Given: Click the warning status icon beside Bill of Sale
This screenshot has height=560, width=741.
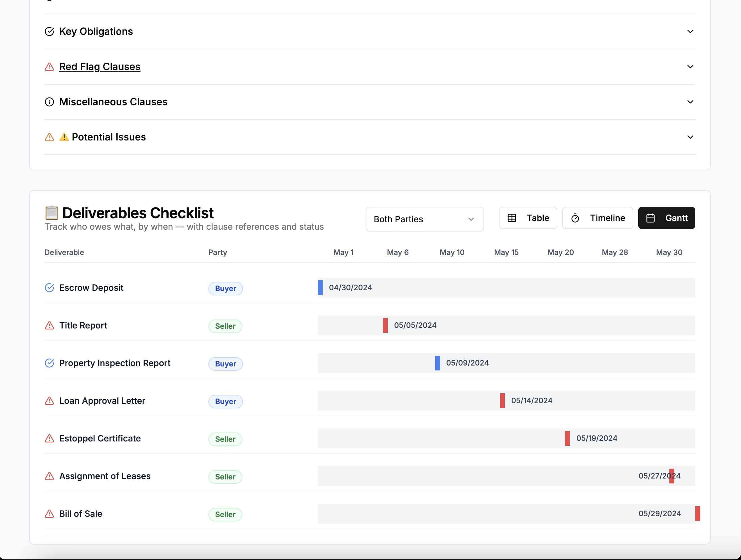Looking at the screenshot, I should point(49,514).
